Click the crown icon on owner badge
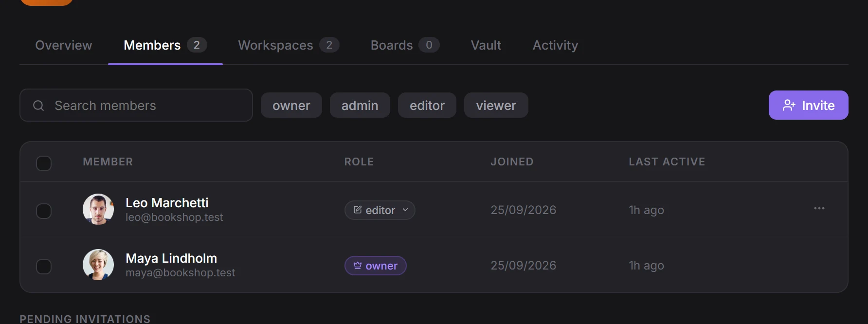This screenshot has height=324, width=868. (358, 265)
